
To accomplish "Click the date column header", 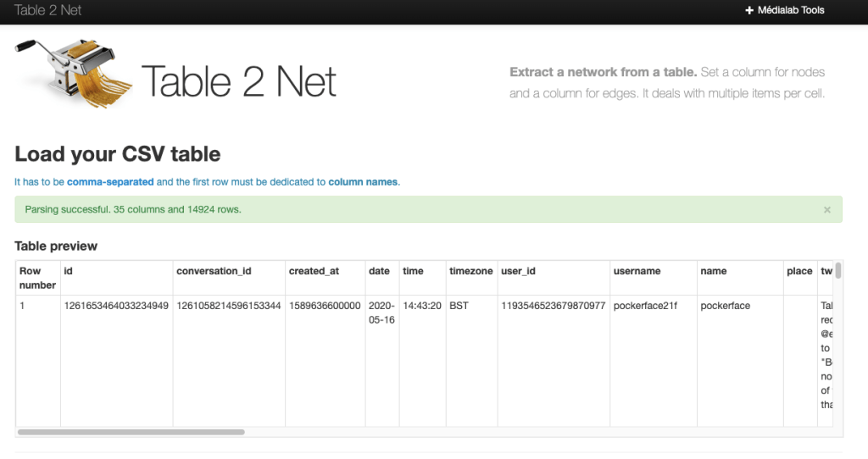I will coord(382,278).
